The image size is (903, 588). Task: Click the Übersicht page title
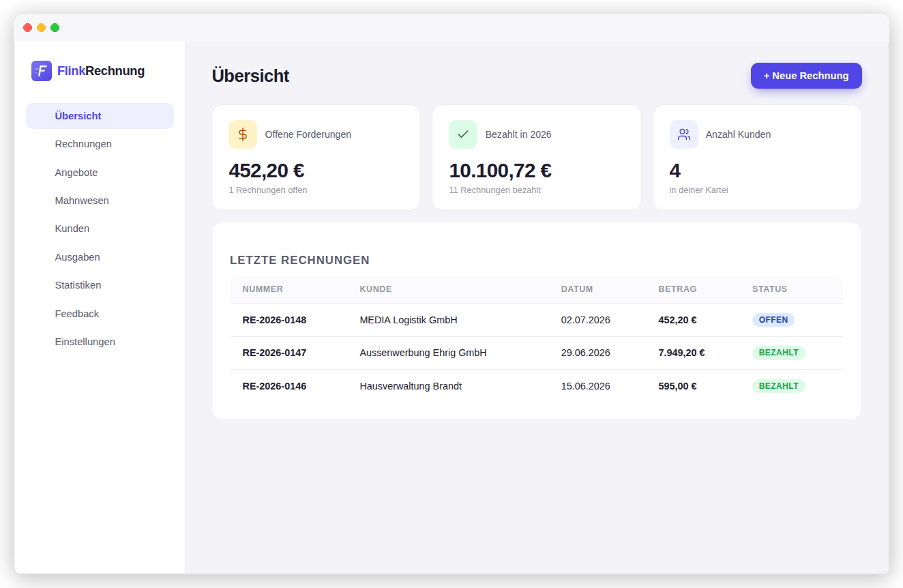click(250, 76)
